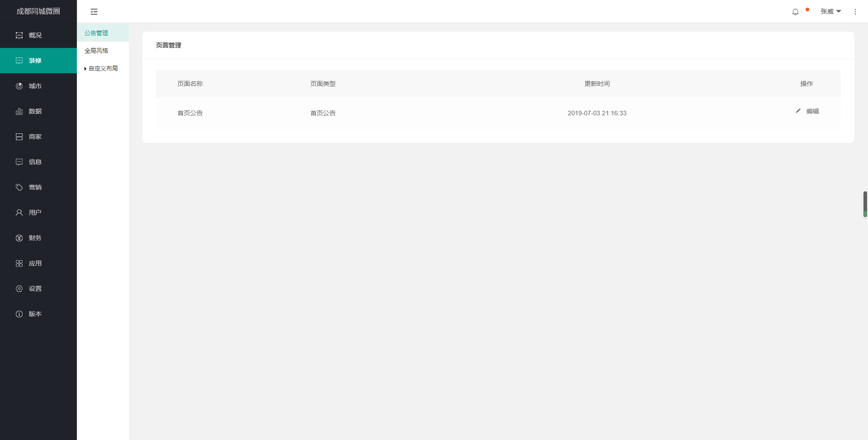Screen dimensions: 868x440
Task: Click the 版本 info icon
Action: pyautogui.click(x=19, y=314)
